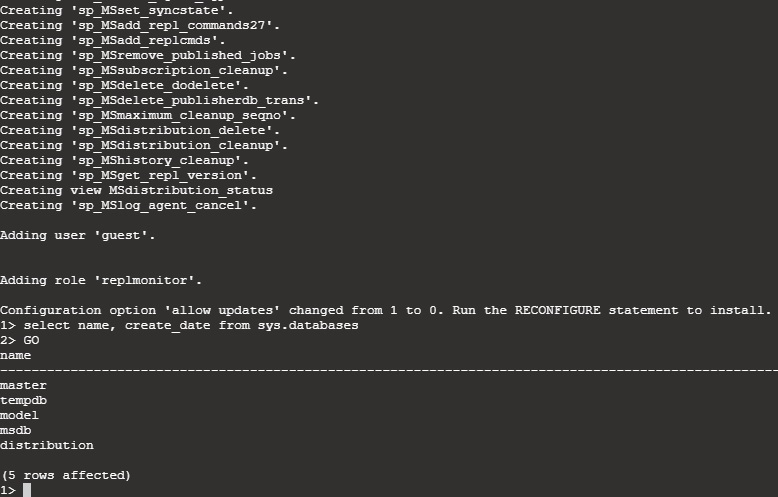Click the 'Creating view MSdistribution_status' line

(x=136, y=190)
